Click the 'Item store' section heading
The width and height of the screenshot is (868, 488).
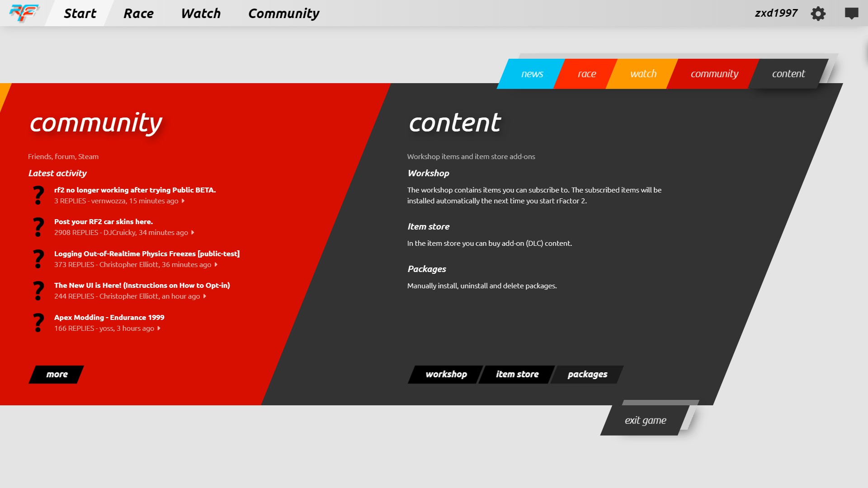[428, 226]
